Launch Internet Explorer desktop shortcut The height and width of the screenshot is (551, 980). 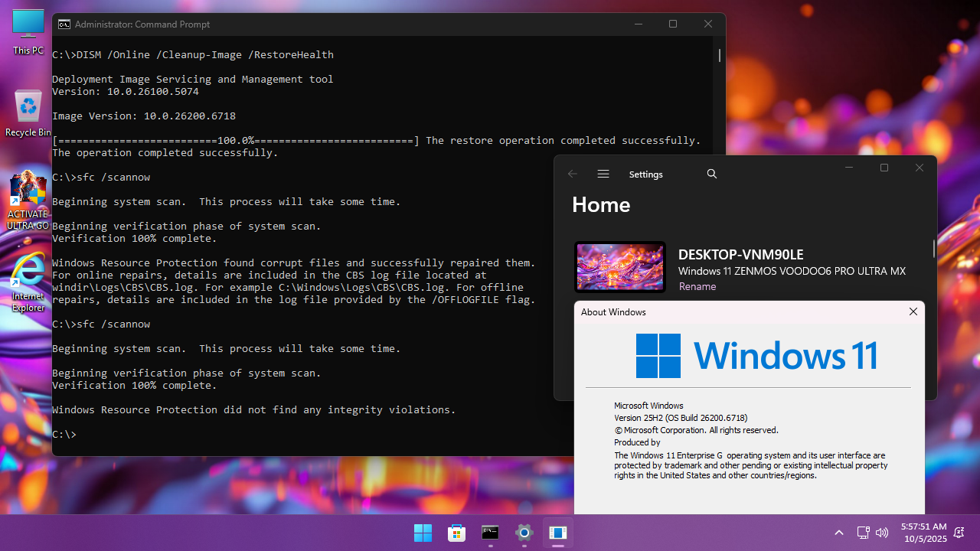tap(28, 282)
